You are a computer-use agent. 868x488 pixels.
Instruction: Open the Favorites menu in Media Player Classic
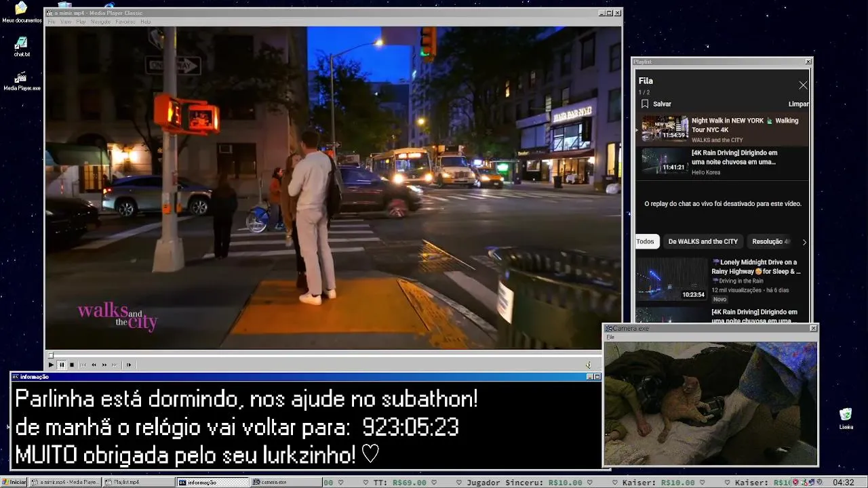pyautogui.click(x=125, y=22)
